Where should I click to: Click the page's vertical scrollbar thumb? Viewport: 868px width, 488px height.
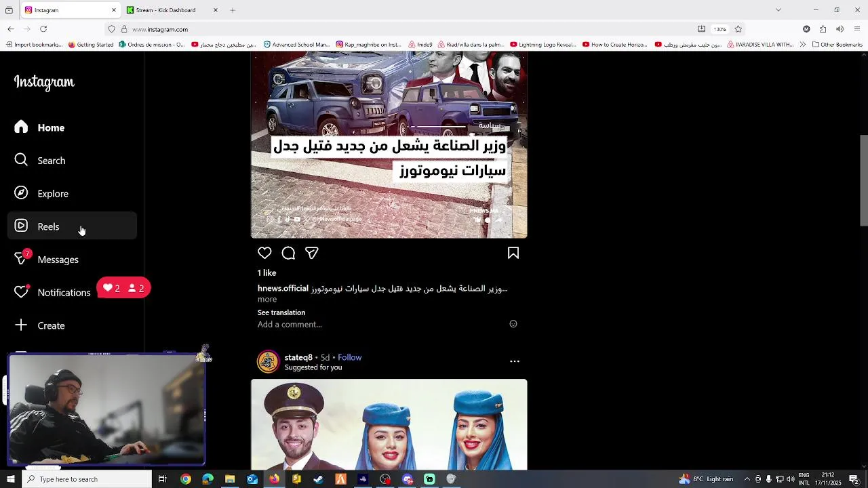tap(864, 180)
